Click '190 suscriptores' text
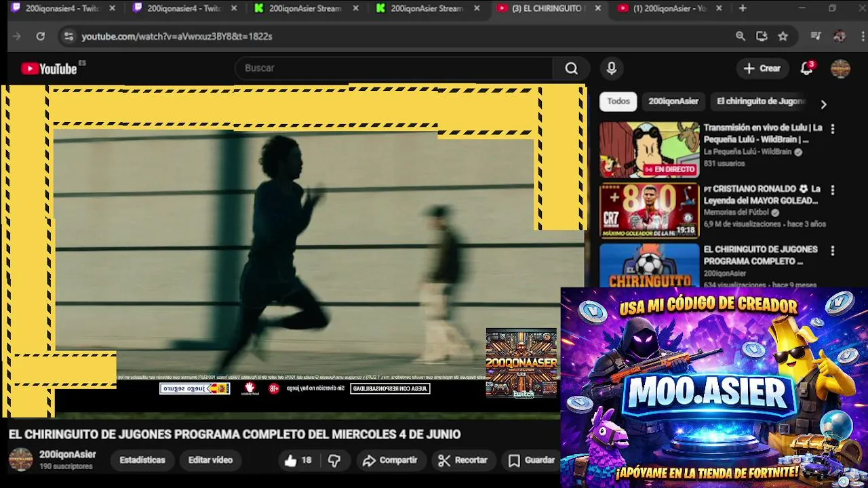Screen dimensions: 868x488 (66, 467)
